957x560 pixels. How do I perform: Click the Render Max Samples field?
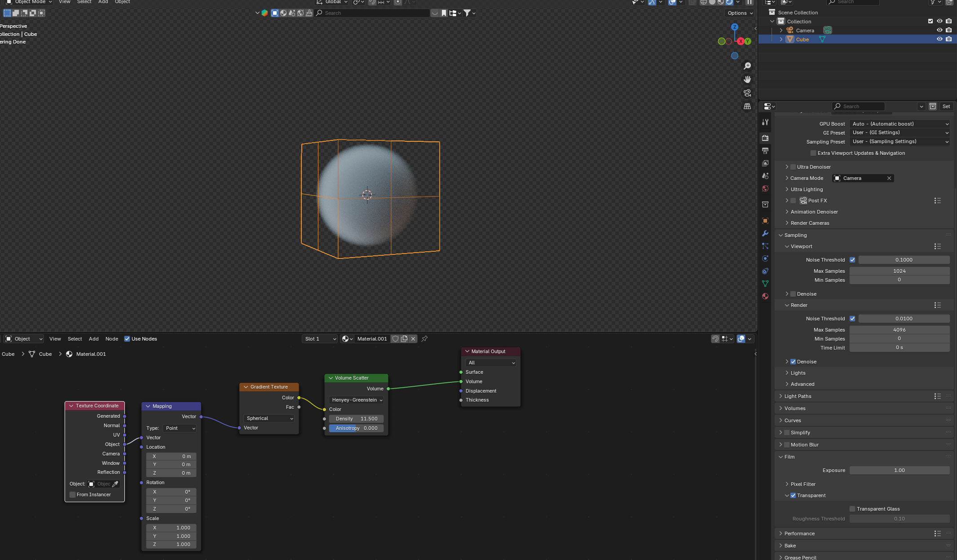pos(900,330)
